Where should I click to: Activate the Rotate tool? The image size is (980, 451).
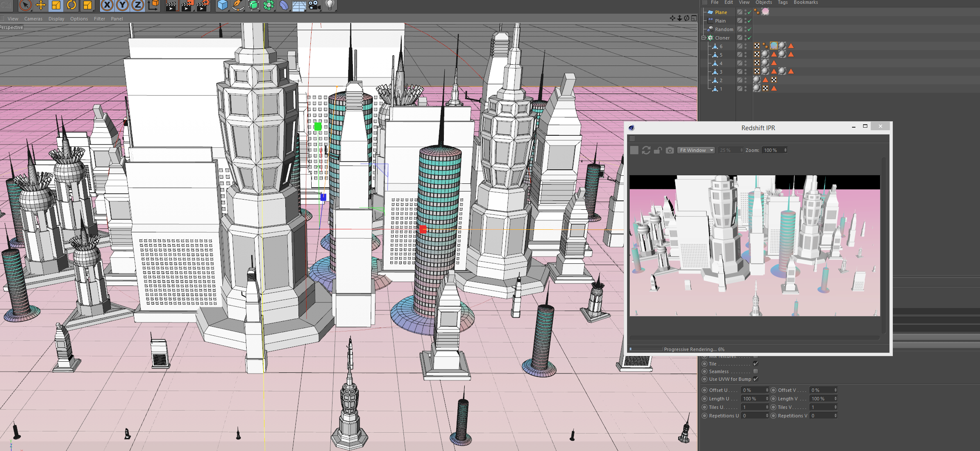(71, 5)
